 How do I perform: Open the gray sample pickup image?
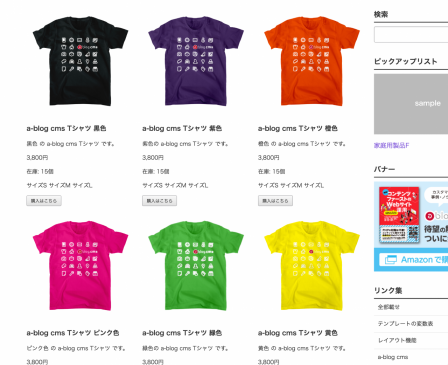411,104
